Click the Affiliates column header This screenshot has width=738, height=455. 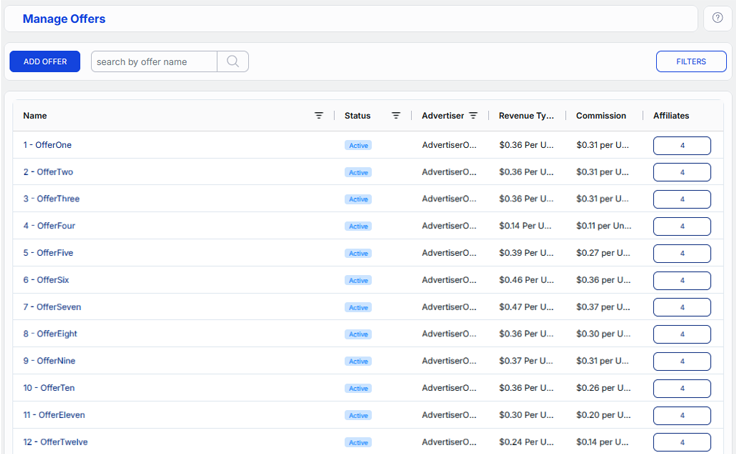coord(671,116)
